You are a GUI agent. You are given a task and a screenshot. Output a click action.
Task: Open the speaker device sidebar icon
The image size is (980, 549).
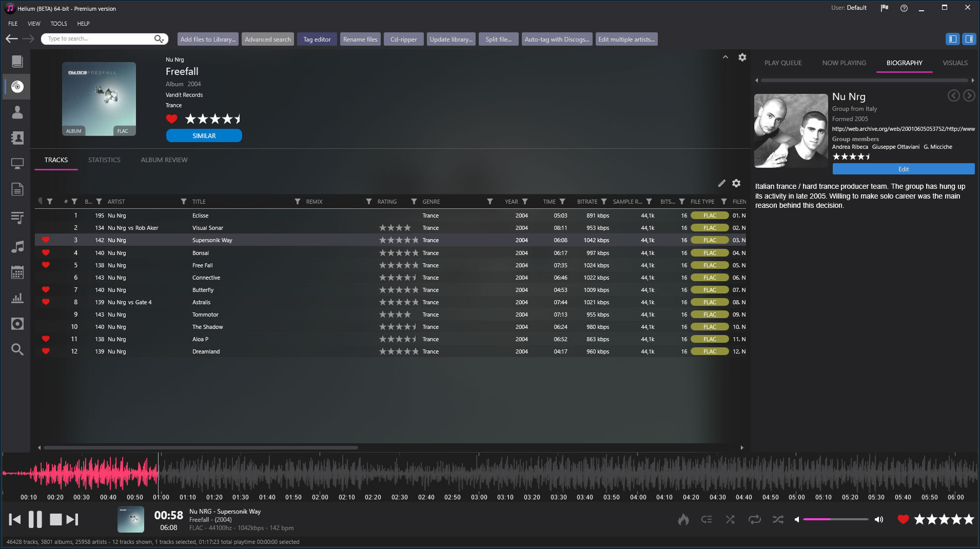pyautogui.click(x=17, y=324)
